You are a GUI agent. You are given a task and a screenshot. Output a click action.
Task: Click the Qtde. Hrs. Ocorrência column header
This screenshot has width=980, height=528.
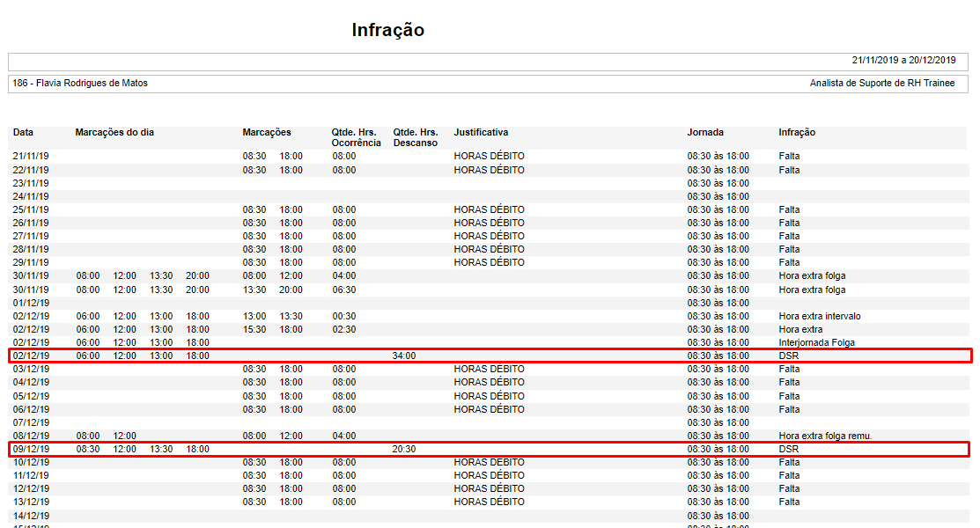(x=356, y=137)
